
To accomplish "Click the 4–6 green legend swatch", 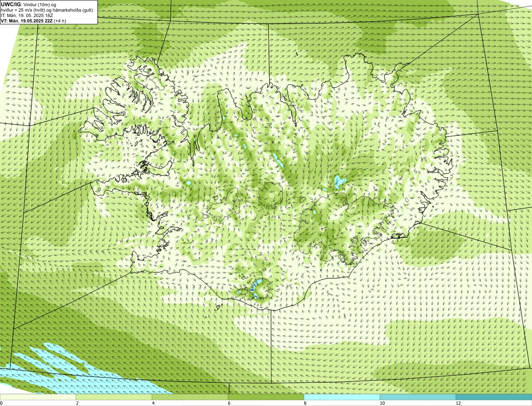I will [x=190, y=397].
